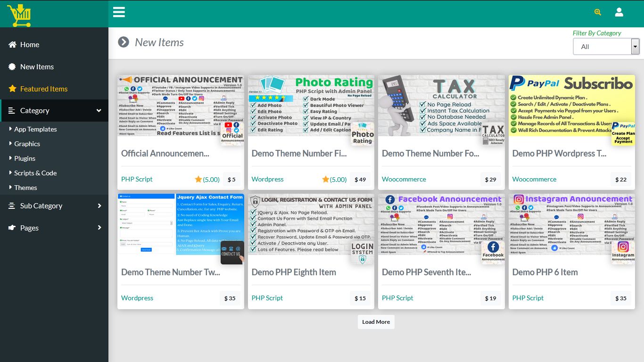Open the user account icon

point(619,12)
